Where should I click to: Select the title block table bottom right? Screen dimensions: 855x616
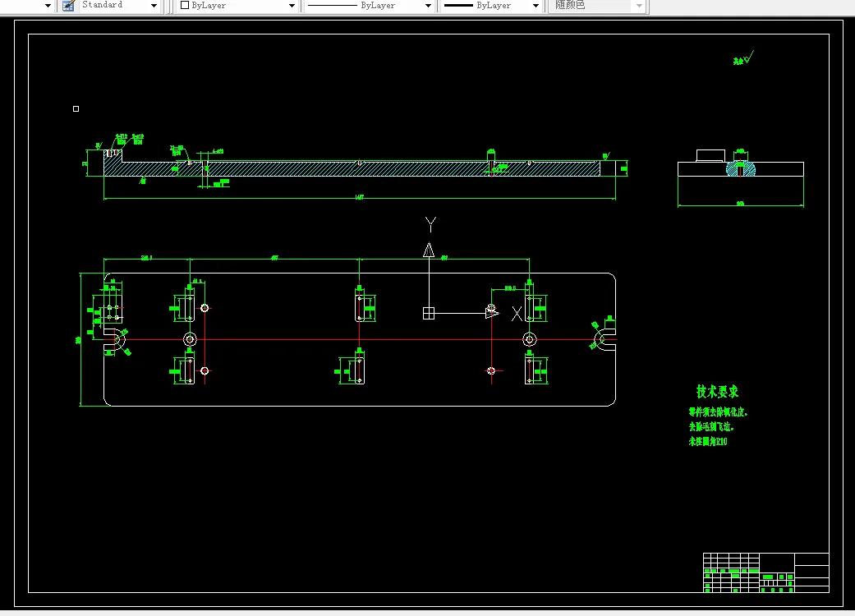coord(766,572)
